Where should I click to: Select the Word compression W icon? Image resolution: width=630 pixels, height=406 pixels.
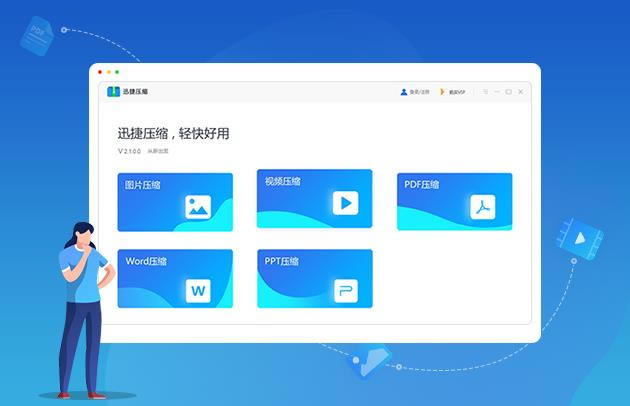point(198,291)
